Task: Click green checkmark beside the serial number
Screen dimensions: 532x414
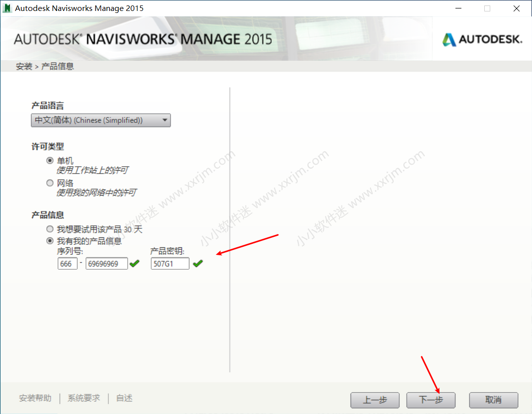Action: pyautogui.click(x=135, y=264)
